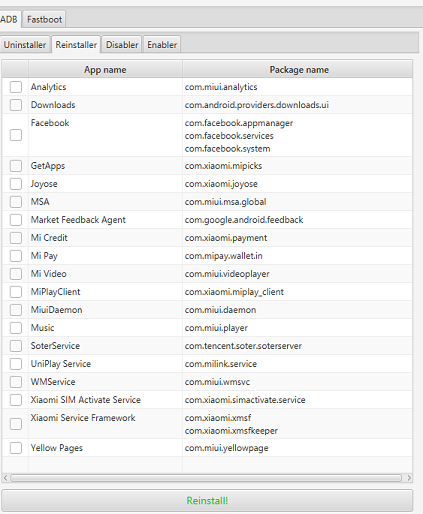Click the com.miui.videoplayer package name
Image resolution: width=423 pixels, height=514 pixels.
[x=227, y=274]
